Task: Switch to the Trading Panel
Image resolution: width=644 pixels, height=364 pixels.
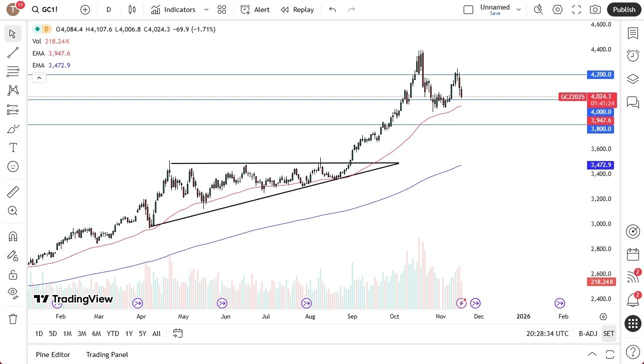Action: pyautogui.click(x=106, y=354)
